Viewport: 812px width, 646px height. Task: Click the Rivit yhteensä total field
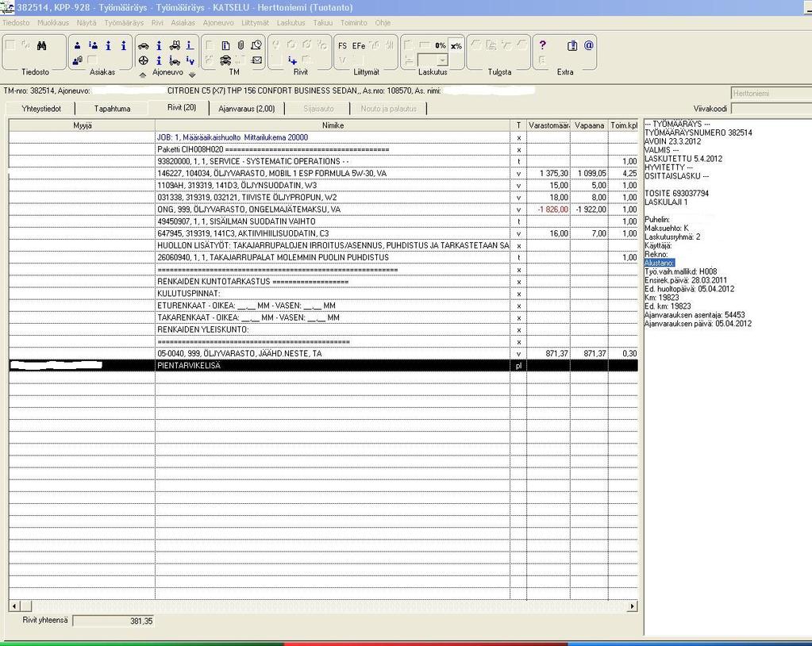[114, 621]
